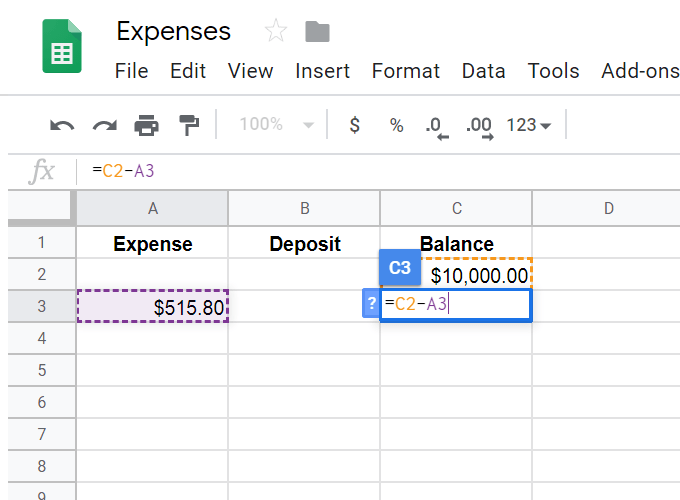680x500 pixels.
Task: Open the 100% zoom dropdown
Action: coord(276,124)
